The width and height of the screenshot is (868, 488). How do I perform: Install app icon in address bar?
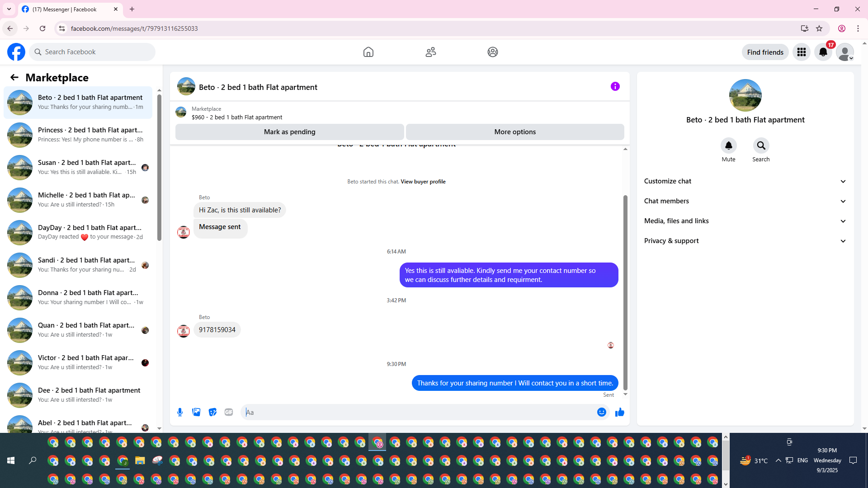click(x=804, y=28)
